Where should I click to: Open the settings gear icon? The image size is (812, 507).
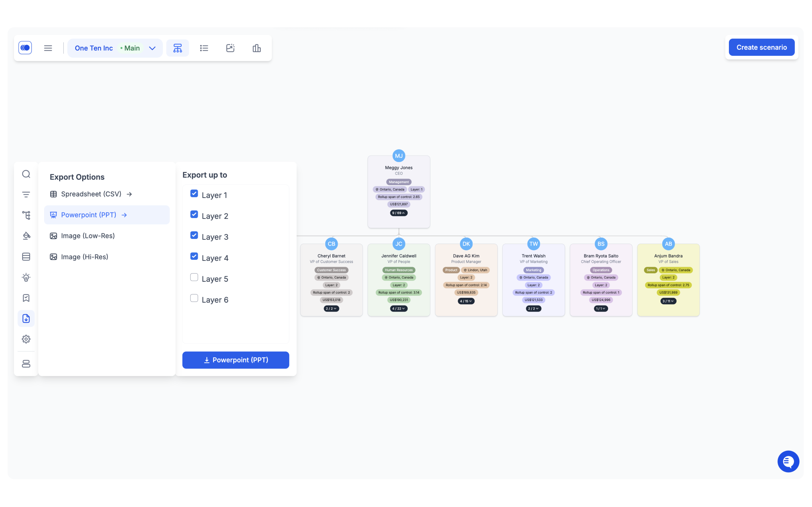click(26, 339)
